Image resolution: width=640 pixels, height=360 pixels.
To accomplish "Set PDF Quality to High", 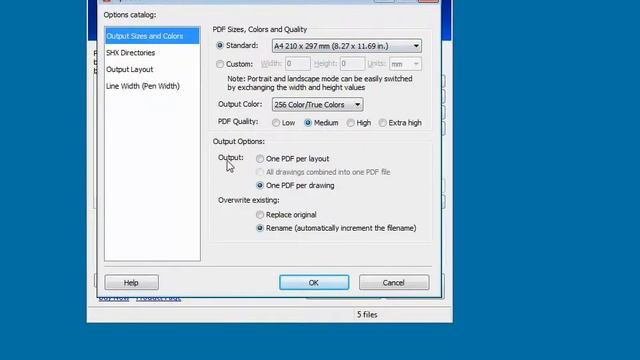I will pyautogui.click(x=350, y=122).
